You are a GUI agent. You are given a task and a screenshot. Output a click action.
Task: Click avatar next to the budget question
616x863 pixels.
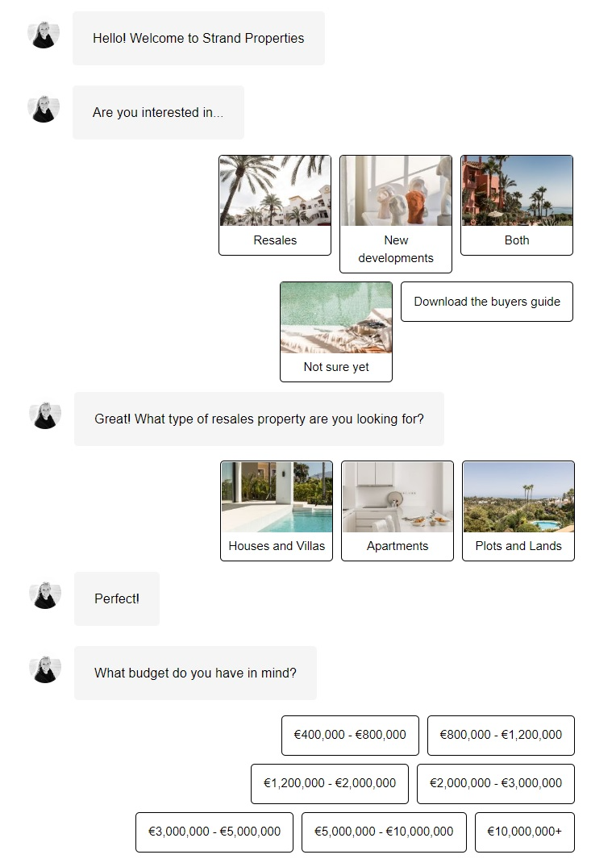click(45, 670)
